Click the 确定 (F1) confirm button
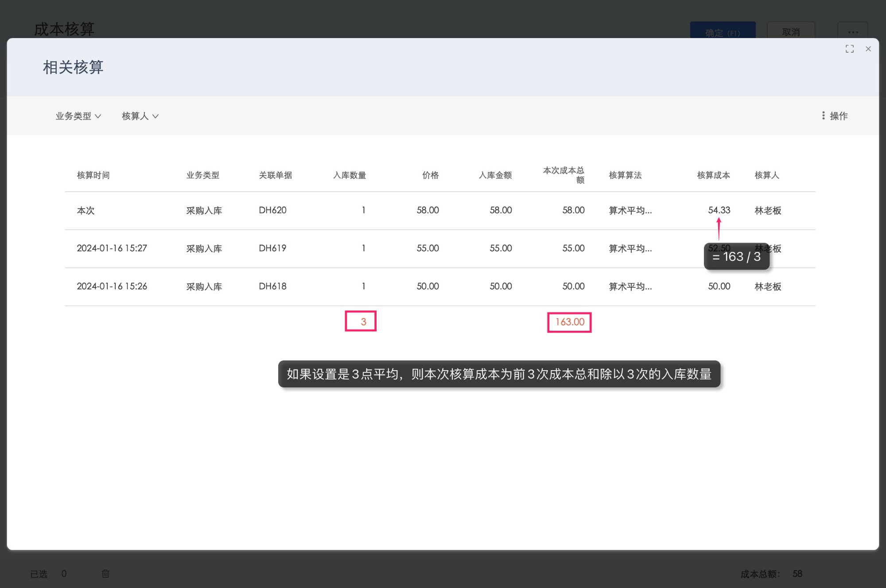Image resolution: width=886 pixels, height=588 pixels. click(722, 31)
